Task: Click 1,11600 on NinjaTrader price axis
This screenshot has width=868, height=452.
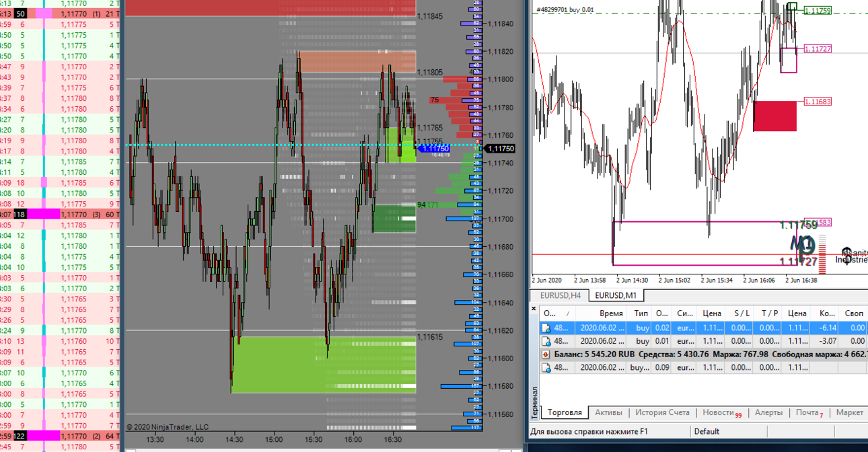Action: [501, 359]
